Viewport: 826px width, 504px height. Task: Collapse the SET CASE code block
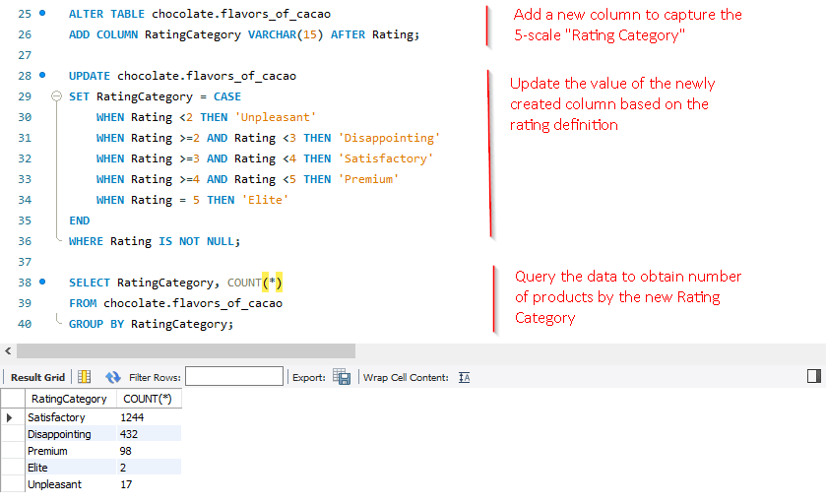57,96
